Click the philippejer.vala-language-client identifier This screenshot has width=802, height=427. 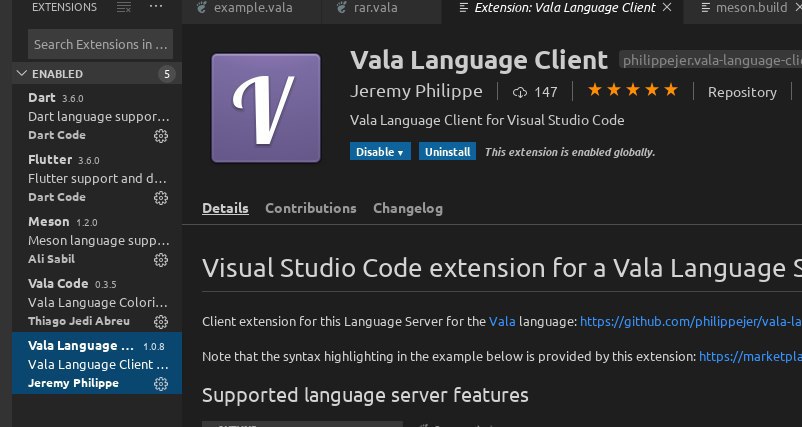(x=711, y=61)
